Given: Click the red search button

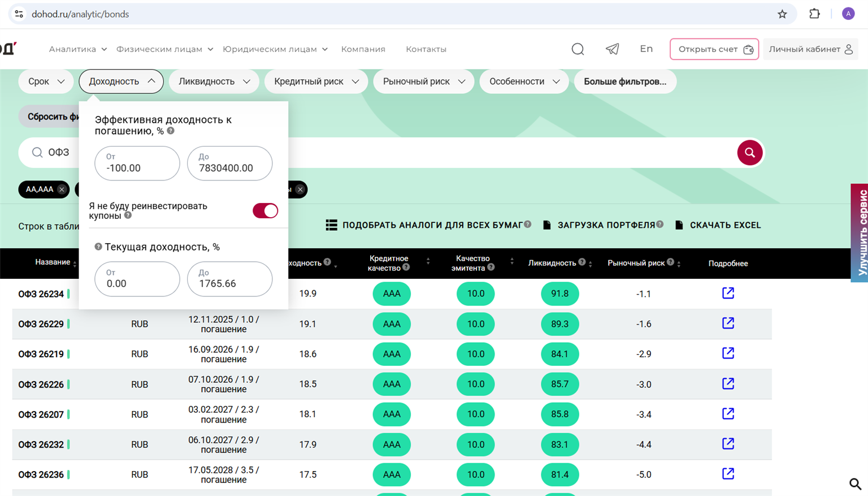Looking at the screenshot, I should coord(749,153).
